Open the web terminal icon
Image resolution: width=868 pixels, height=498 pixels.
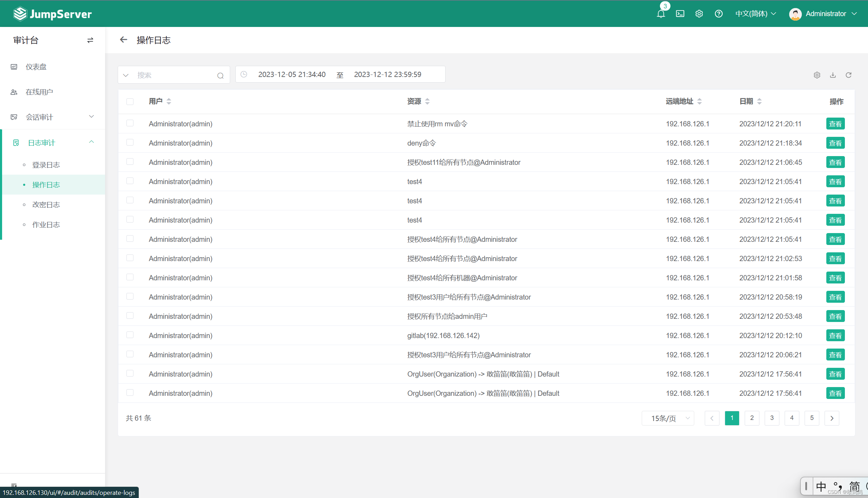(680, 14)
